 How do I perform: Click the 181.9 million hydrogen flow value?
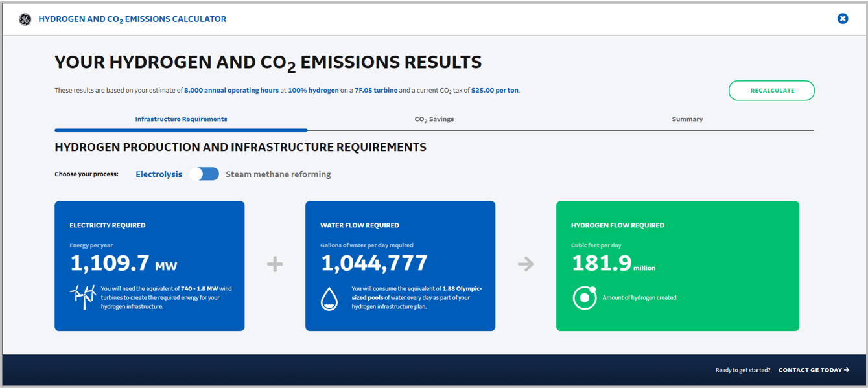[x=613, y=263]
